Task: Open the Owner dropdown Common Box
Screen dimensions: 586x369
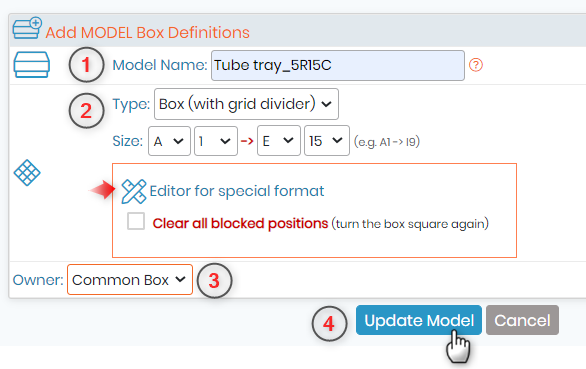Action: (130, 280)
